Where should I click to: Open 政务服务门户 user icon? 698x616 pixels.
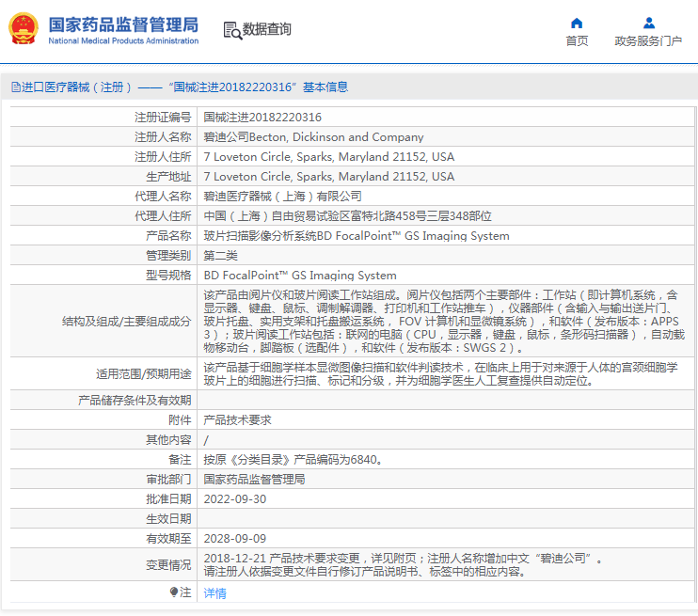pos(648,23)
